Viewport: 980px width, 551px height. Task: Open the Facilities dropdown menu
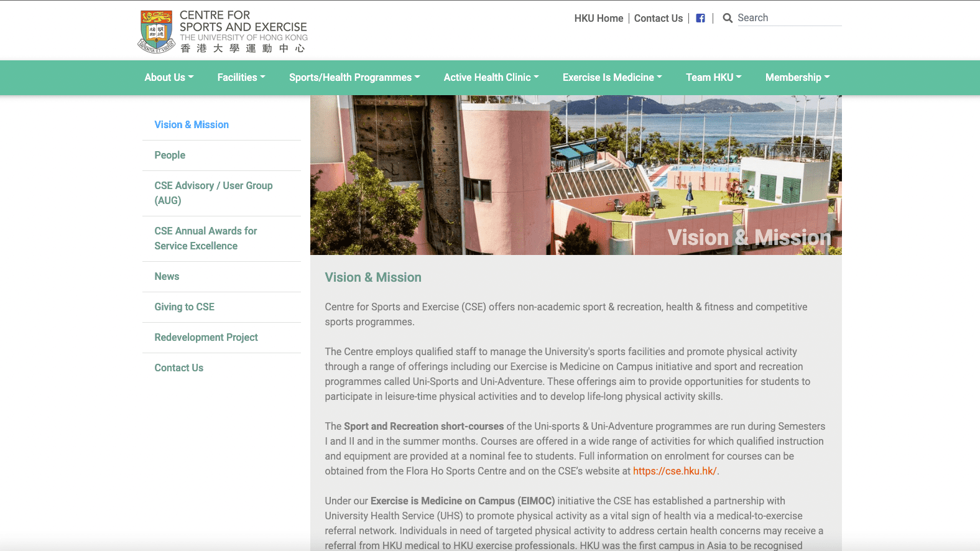pyautogui.click(x=241, y=78)
